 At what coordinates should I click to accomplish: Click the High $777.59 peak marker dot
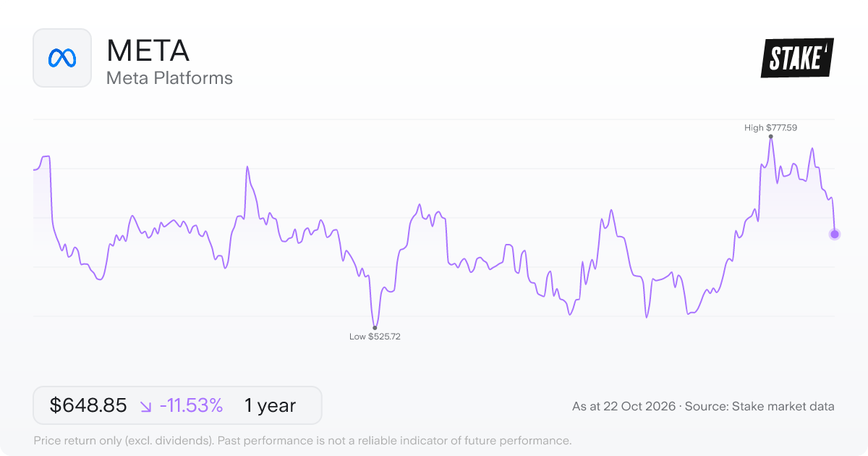tap(771, 136)
